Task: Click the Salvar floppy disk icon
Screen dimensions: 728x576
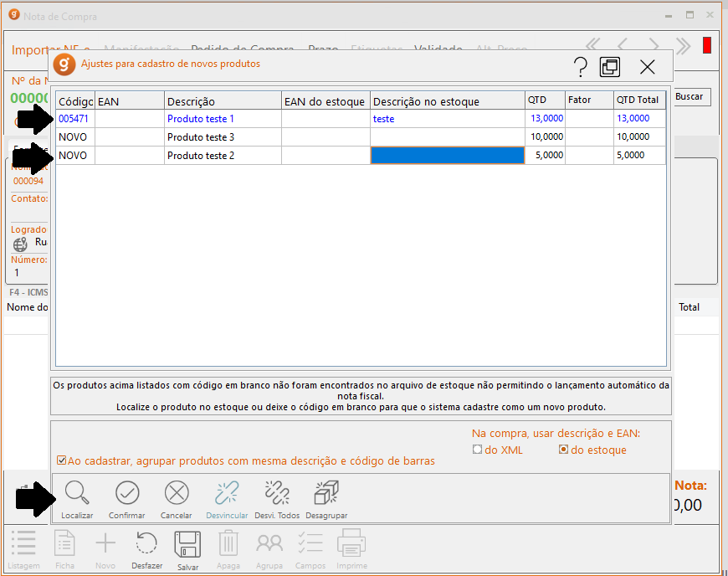Action: [x=187, y=544]
